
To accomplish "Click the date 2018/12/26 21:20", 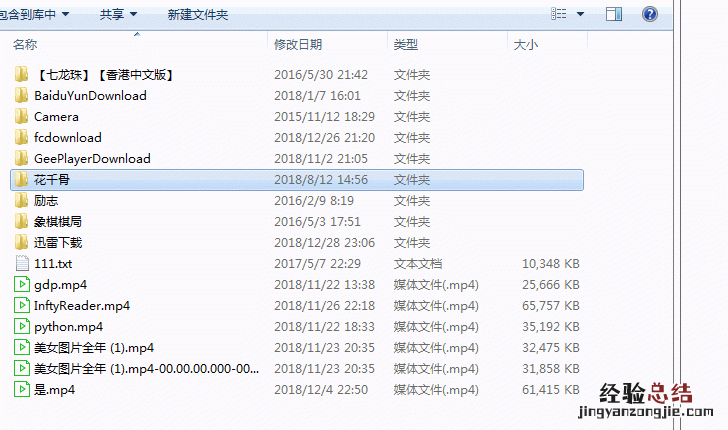I will [x=325, y=138].
